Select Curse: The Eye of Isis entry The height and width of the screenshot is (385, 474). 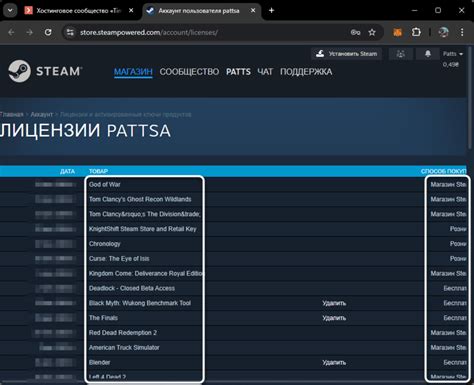coord(119,259)
